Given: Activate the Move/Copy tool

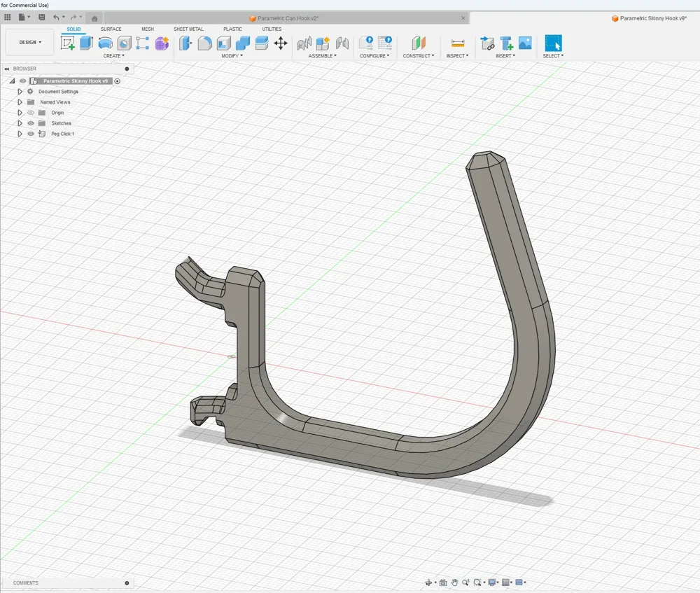Looking at the screenshot, I should 282,43.
